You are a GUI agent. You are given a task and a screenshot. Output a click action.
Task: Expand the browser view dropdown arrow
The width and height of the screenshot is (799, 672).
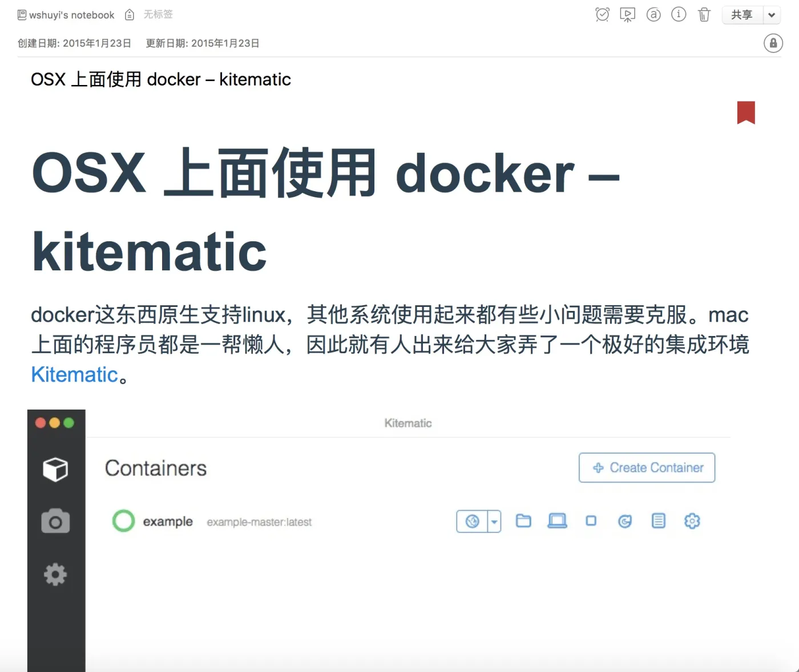[494, 521]
